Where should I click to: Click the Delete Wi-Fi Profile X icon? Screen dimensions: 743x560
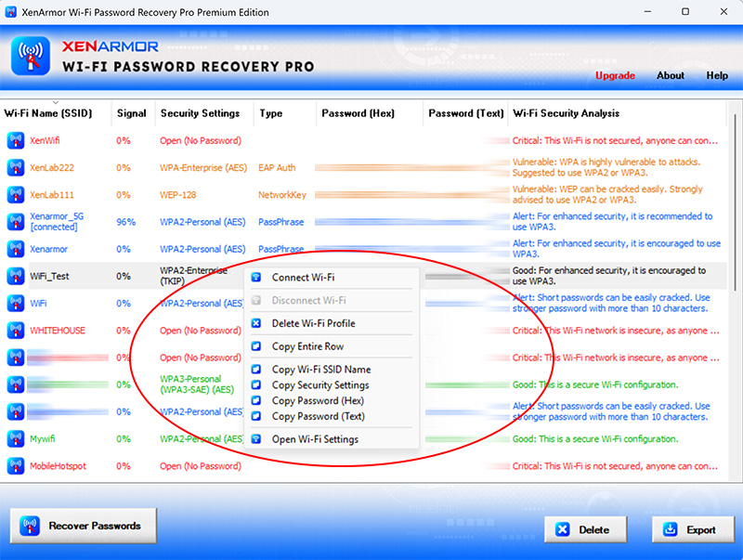point(256,323)
